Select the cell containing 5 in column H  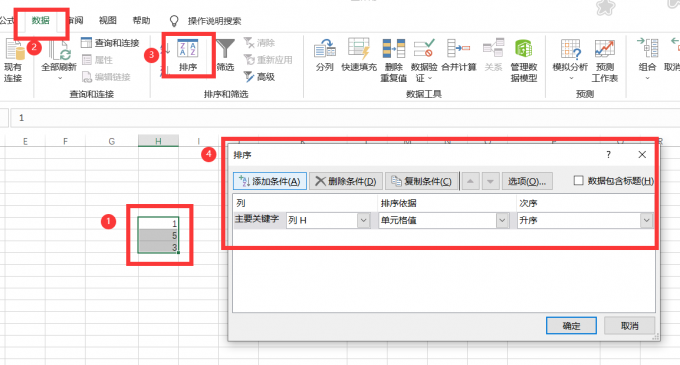158,235
